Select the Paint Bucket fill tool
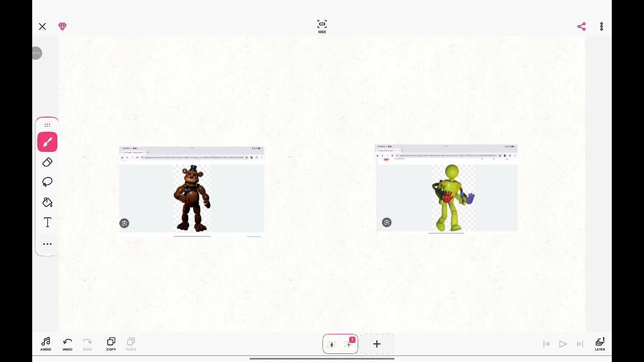 pyautogui.click(x=47, y=202)
